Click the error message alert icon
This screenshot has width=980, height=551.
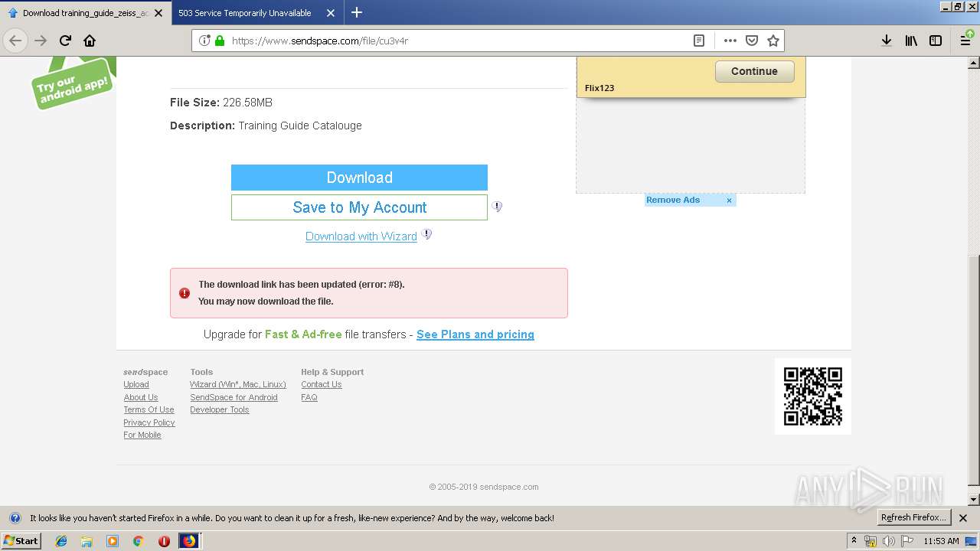click(x=185, y=293)
